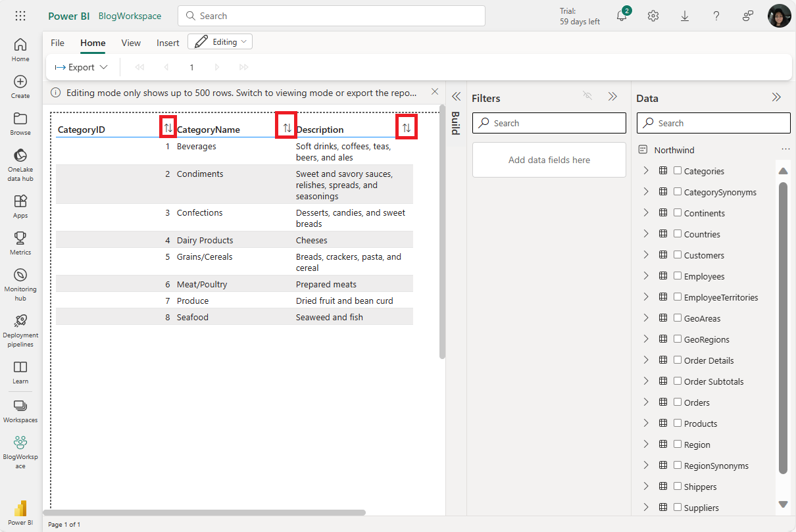Check the Orders checkbox
796x532 pixels.
[678, 402]
